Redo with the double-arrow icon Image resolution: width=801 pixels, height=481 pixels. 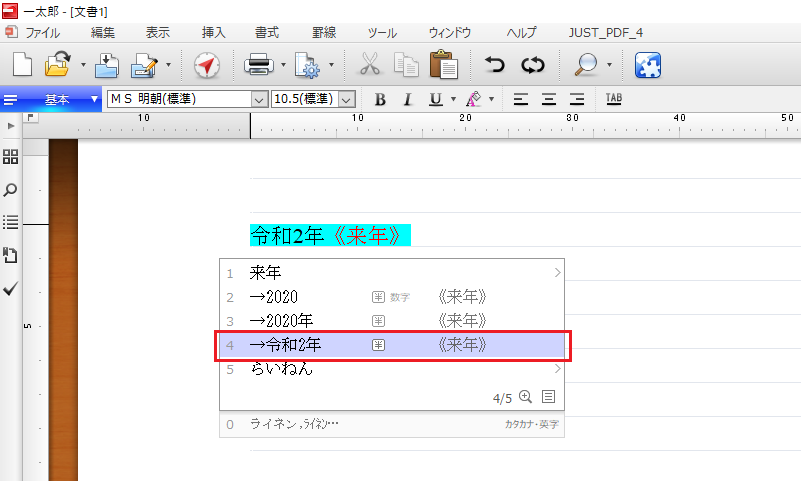pyautogui.click(x=533, y=65)
